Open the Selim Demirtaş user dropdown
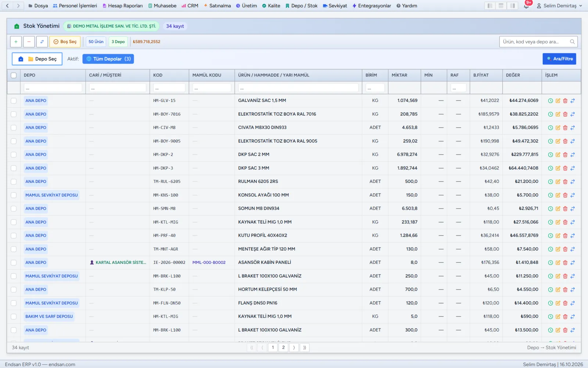588x368 pixels. [x=559, y=6]
